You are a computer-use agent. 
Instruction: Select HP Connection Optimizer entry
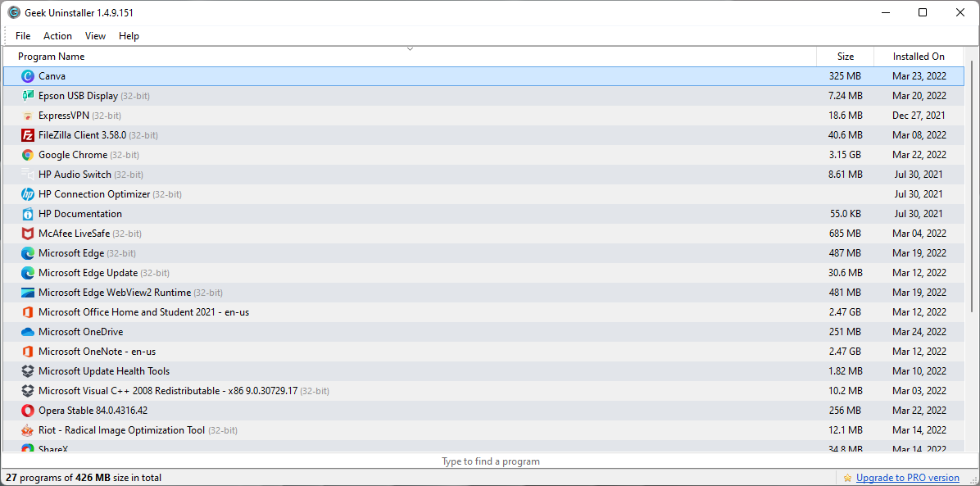coord(483,194)
